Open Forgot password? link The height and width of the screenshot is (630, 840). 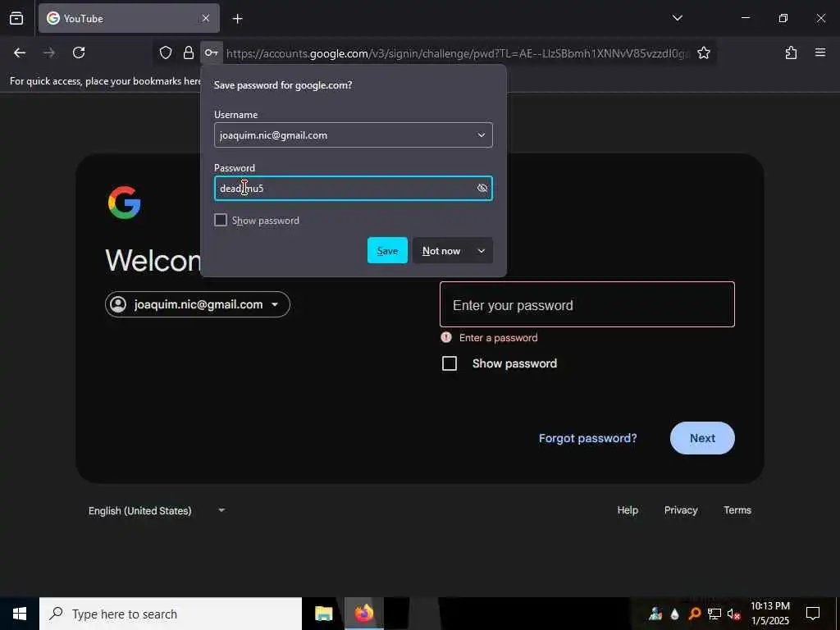tap(587, 438)
